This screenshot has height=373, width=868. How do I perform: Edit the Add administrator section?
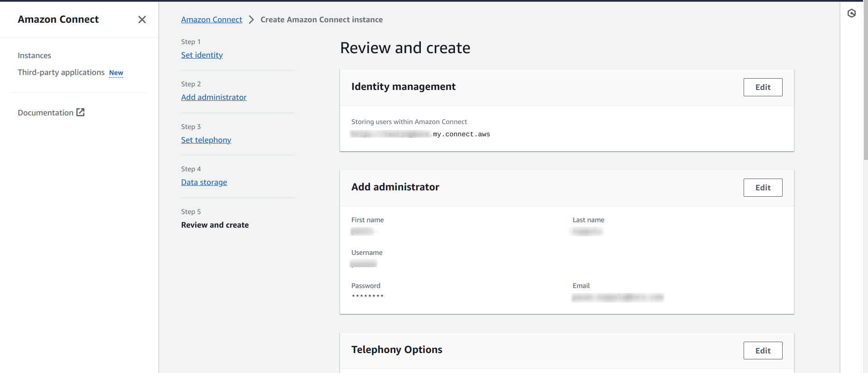[x=763, y=188]
